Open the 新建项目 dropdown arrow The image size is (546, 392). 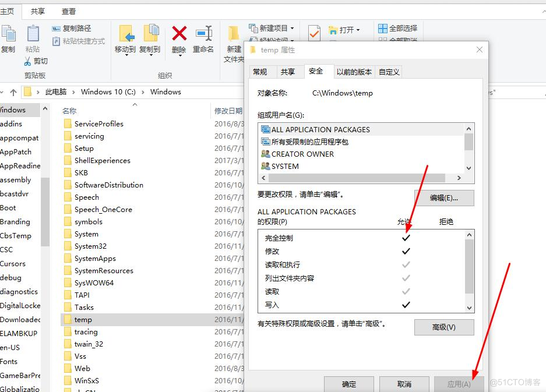(x=292, y=29)
